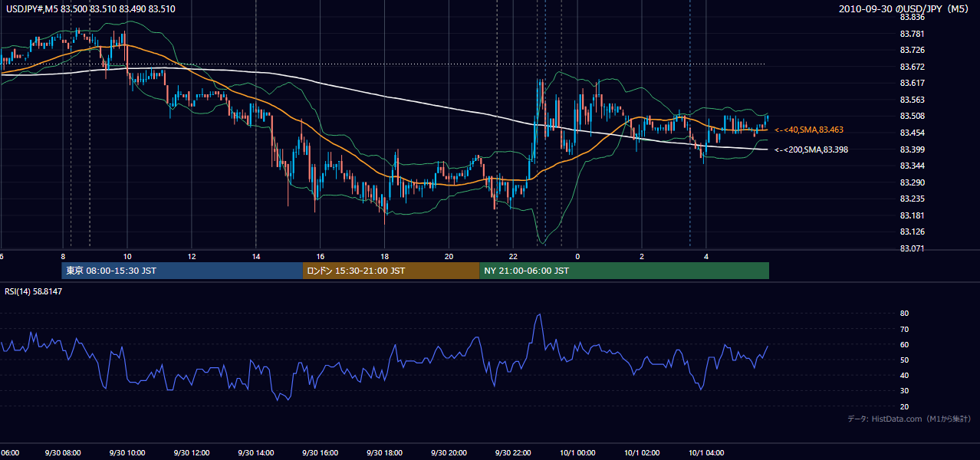Click RSI axis level 80
980x460 pixels.
pyautogui.click(x=904, y=314)
